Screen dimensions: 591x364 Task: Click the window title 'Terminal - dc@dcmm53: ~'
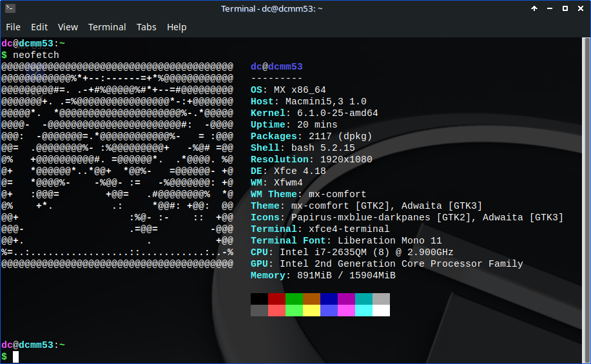pos(272,8)
